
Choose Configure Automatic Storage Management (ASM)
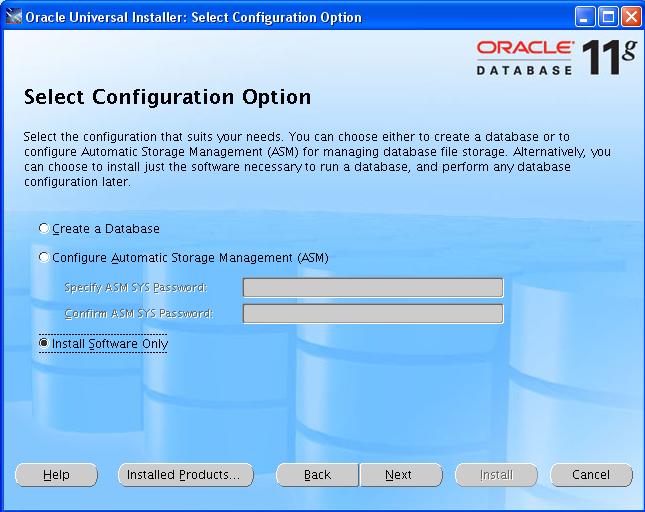[44, 258]
